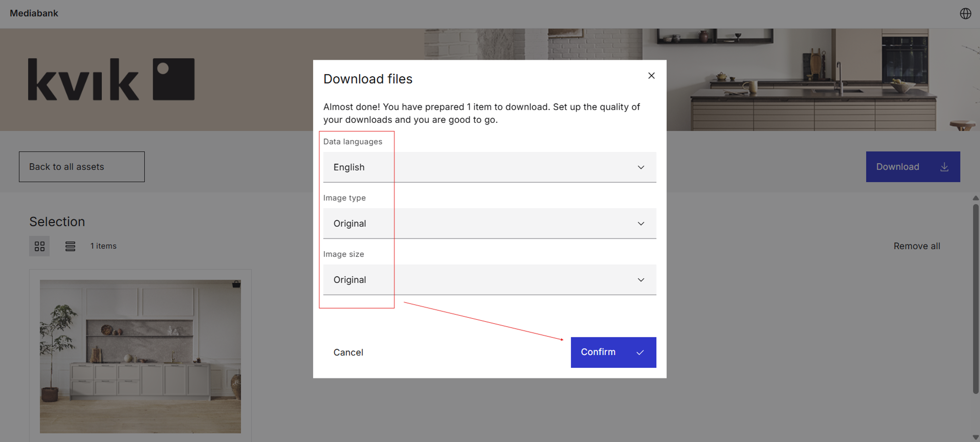This screenshot has height=442, width=980.
Task: Click the globe language icon
Action: click(x=965, y=13)
